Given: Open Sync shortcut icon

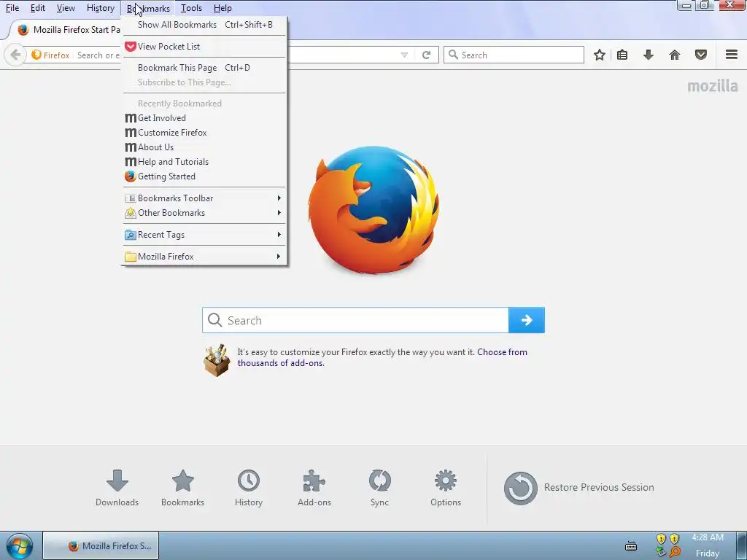Looking at the screenshot, I should pyautogui.click(x=379, y=488).
